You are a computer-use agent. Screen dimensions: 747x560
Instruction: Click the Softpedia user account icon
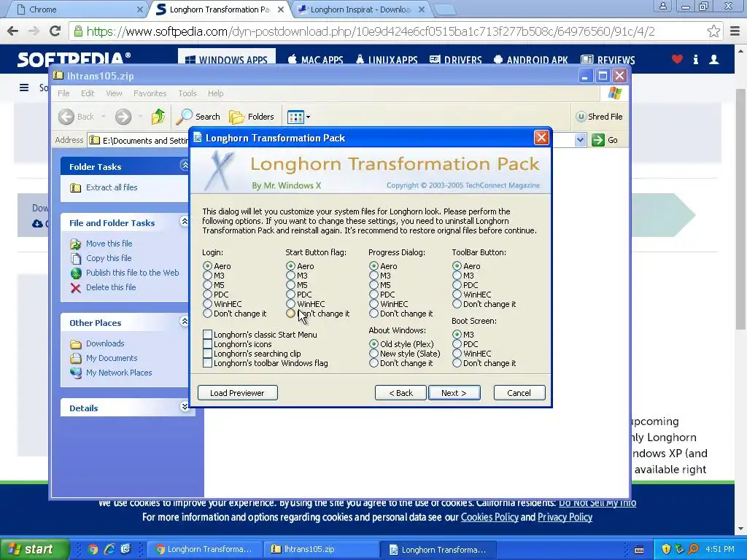(713, 60)
